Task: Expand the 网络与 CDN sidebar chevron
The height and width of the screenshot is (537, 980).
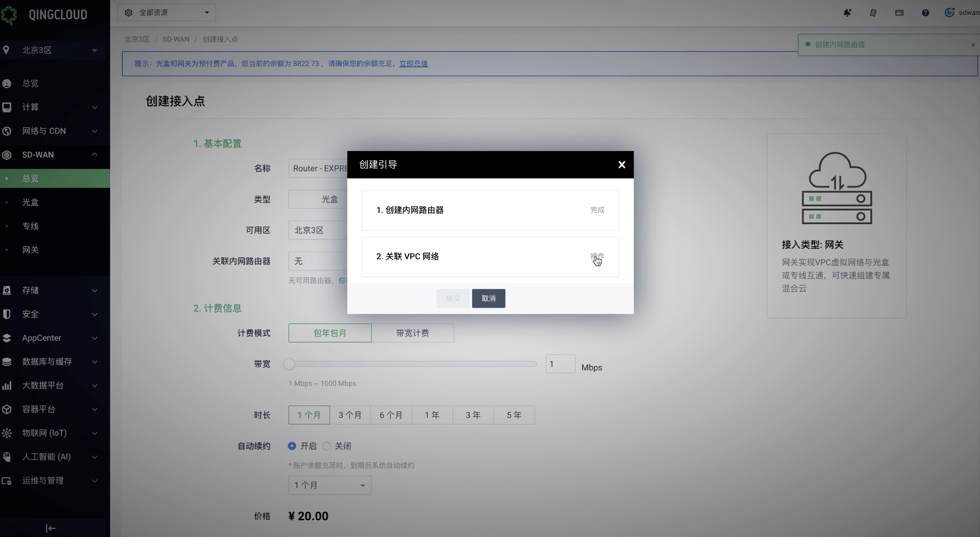Action: coord(95,131)
